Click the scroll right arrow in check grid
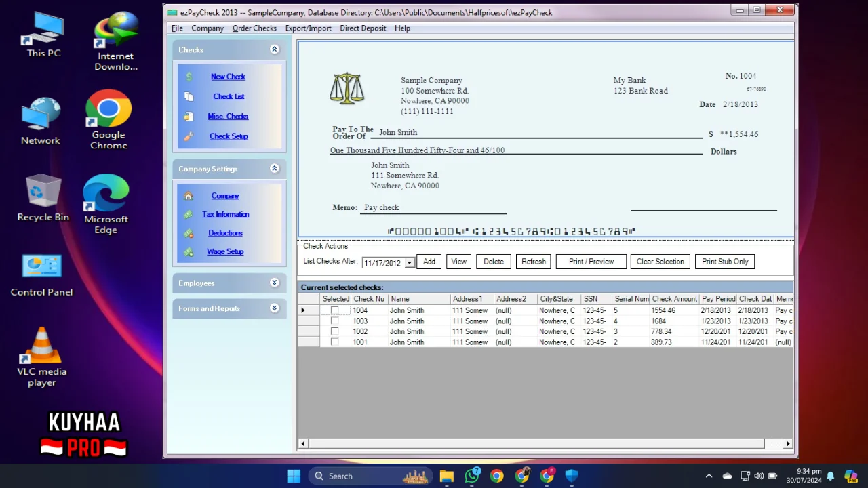 click(x=788, y=444)
